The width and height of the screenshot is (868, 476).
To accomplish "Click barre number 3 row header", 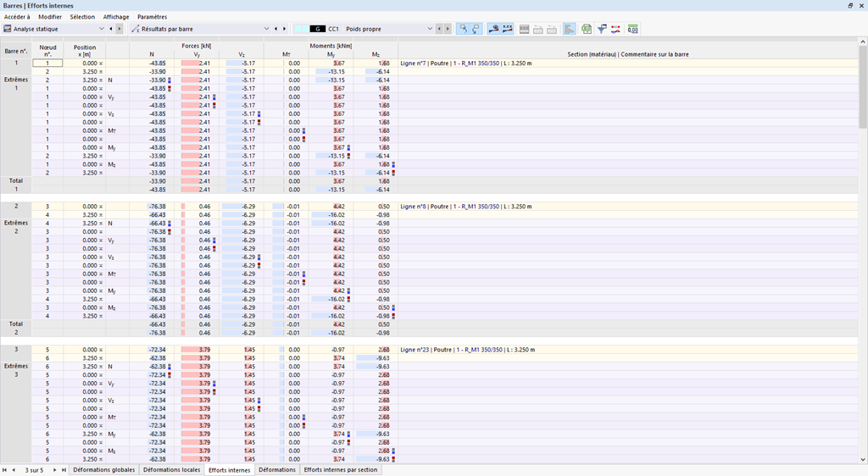I will click(x=16, y=350).
